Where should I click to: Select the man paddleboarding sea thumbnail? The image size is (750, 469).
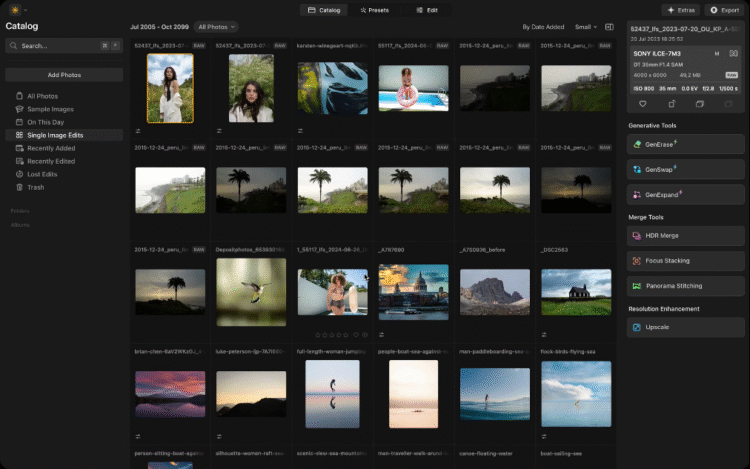[x=495, y=394]
